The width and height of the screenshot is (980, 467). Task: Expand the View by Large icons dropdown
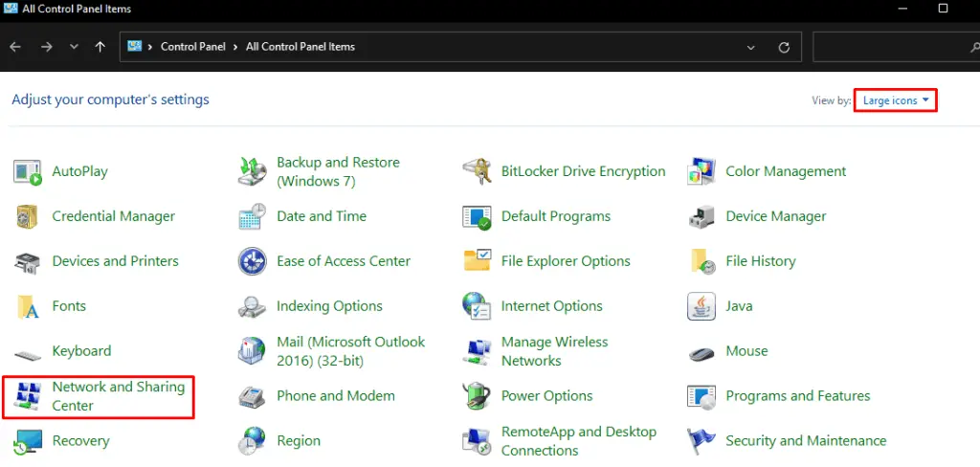(x=896, y=100)
